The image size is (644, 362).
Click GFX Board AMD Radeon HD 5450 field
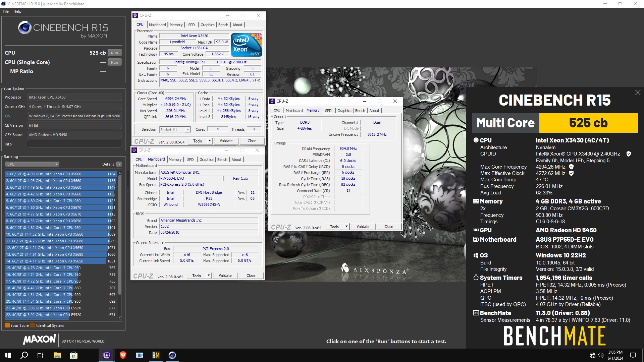pyautogui.click(x=74, y=135)
